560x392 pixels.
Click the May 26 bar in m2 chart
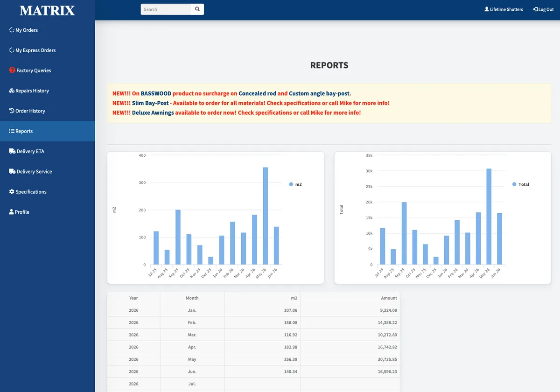tap(266, 216)
